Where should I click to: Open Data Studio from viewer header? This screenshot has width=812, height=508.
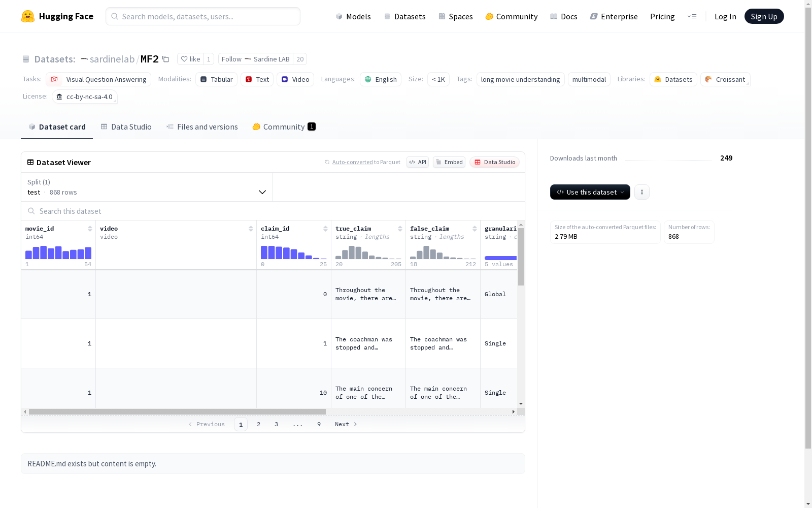(495, 162)
